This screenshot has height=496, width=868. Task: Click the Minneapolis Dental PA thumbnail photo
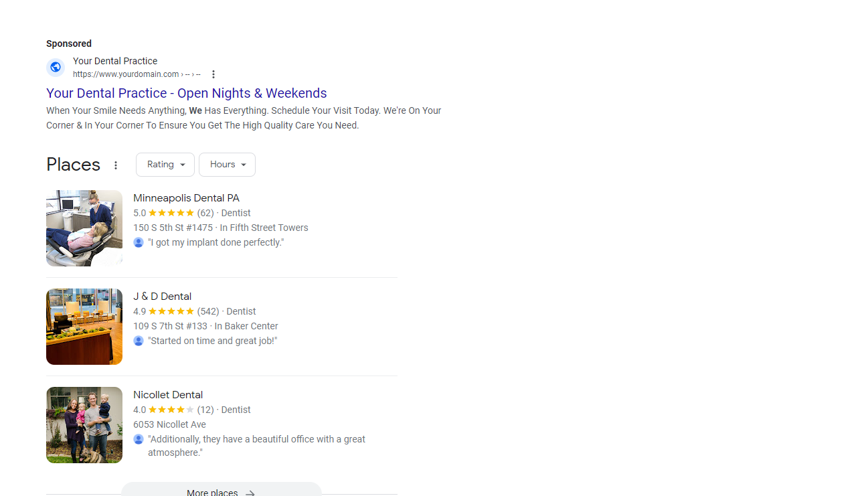84,228
